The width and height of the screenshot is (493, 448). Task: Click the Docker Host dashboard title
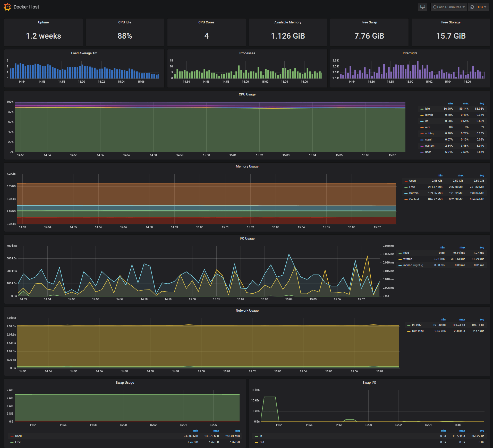click(x=26, y=7)
